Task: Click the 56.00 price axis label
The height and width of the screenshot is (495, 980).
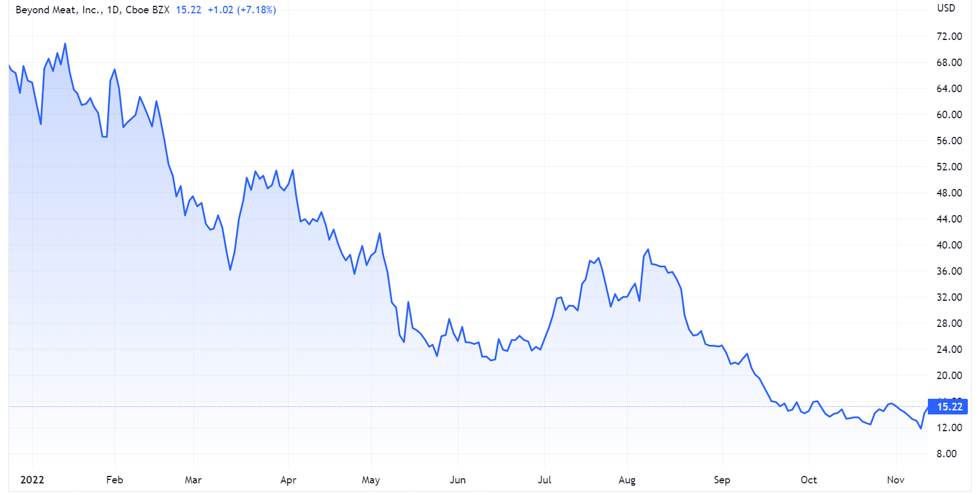Action: click(949, 141)
